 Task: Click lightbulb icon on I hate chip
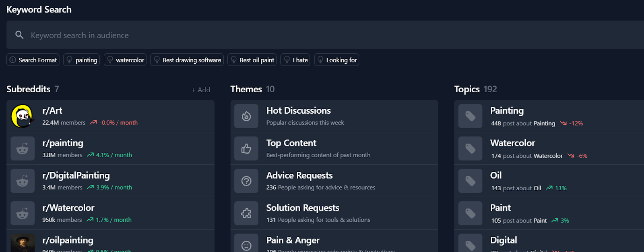[x=287, y=60]
